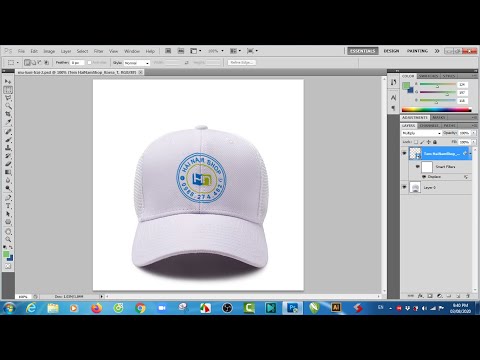Switch to the Design workspace

391,51
